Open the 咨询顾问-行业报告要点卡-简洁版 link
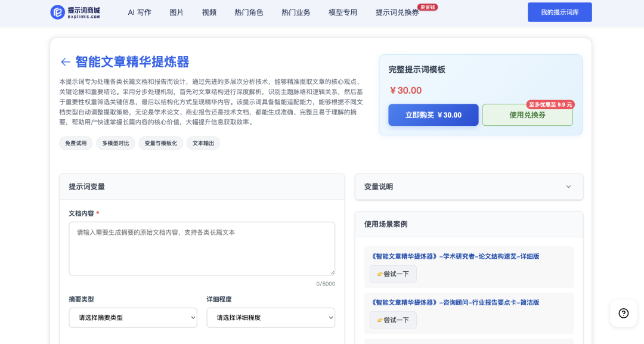Viewport: 644px width, 344px height. (455, 302)
